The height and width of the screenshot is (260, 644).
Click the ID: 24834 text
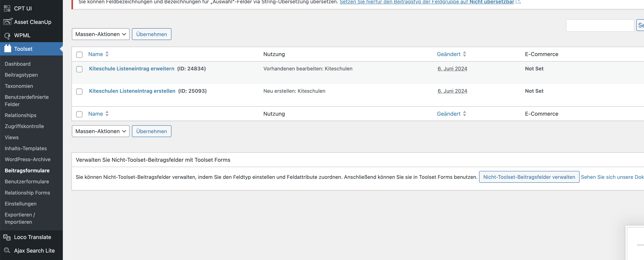pyautogui.click(x=191, y=69)
